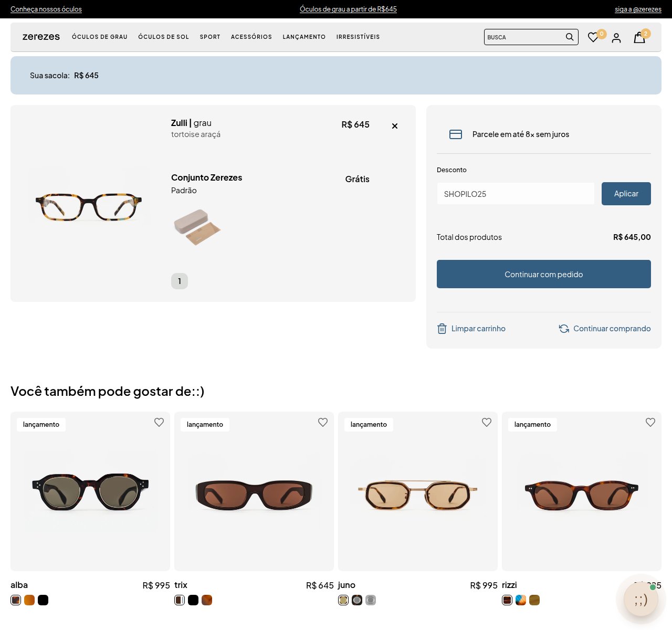
Task: Select alba's orange color swatch
Action: 29,600
